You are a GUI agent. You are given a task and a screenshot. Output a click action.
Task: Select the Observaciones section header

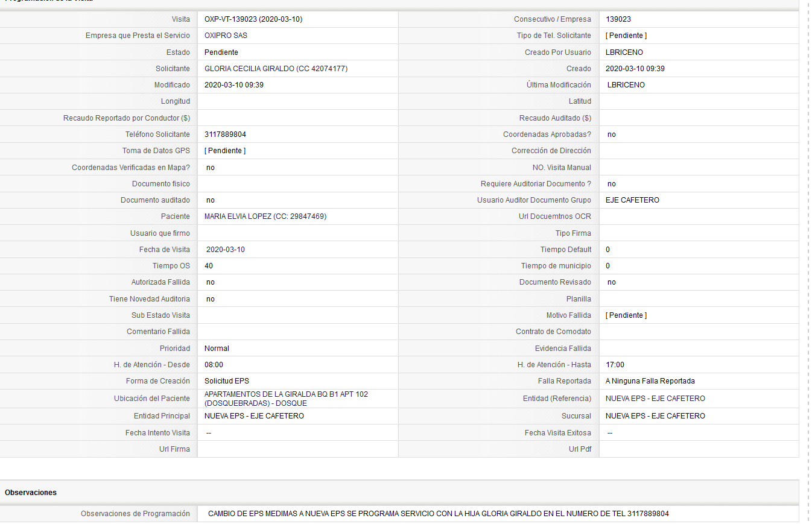(31, 493)
